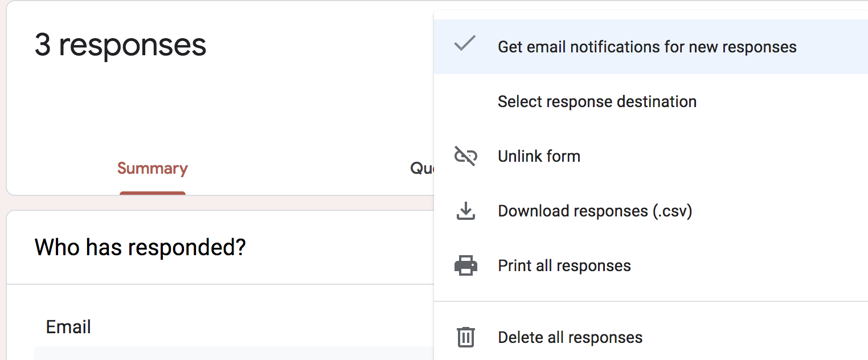Select the Email label

click(68, 327)
